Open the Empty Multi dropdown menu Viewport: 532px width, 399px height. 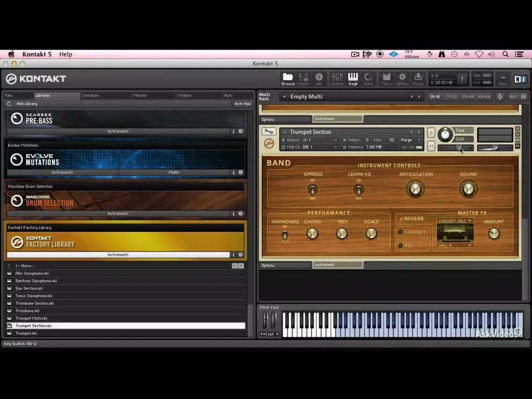pos(284,96)
